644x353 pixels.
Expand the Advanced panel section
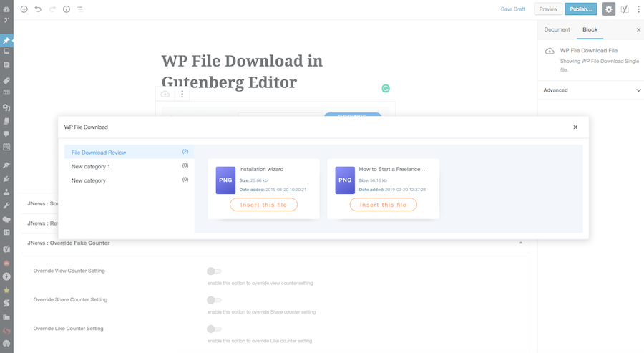590,90
